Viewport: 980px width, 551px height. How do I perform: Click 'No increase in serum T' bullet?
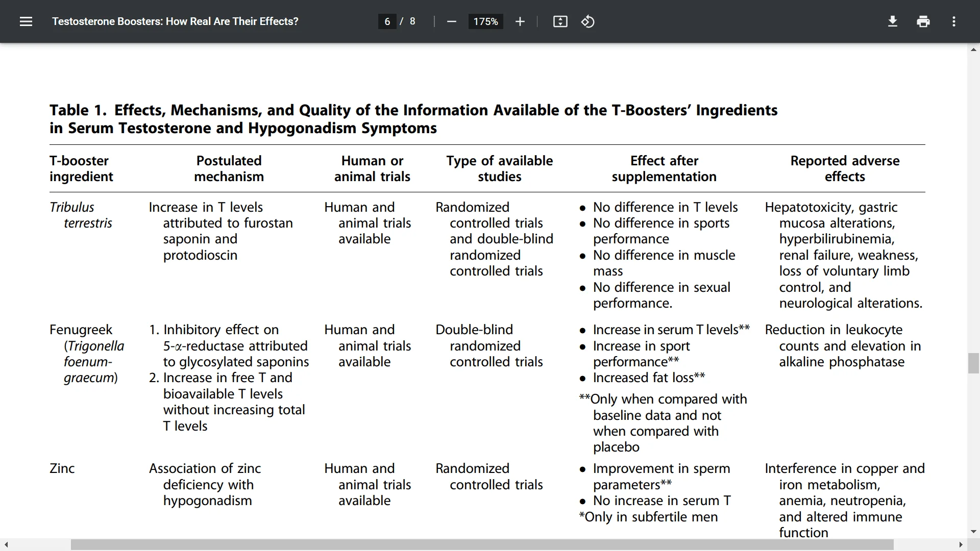pos(655,500)
